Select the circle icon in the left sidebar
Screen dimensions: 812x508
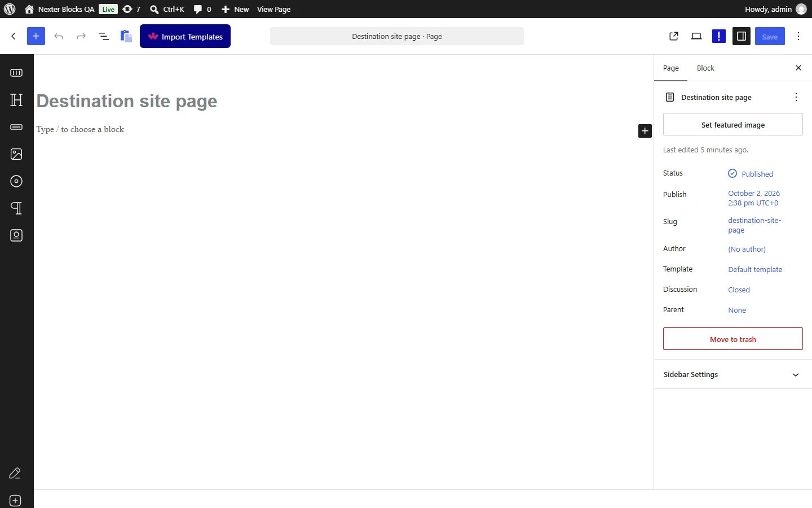(16, 181)
